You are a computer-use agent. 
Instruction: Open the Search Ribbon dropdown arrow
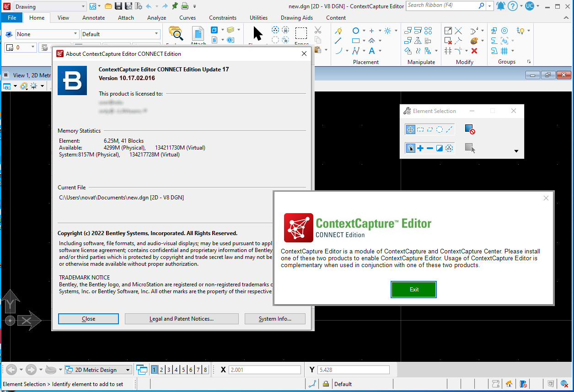click(x=490, y=6)
